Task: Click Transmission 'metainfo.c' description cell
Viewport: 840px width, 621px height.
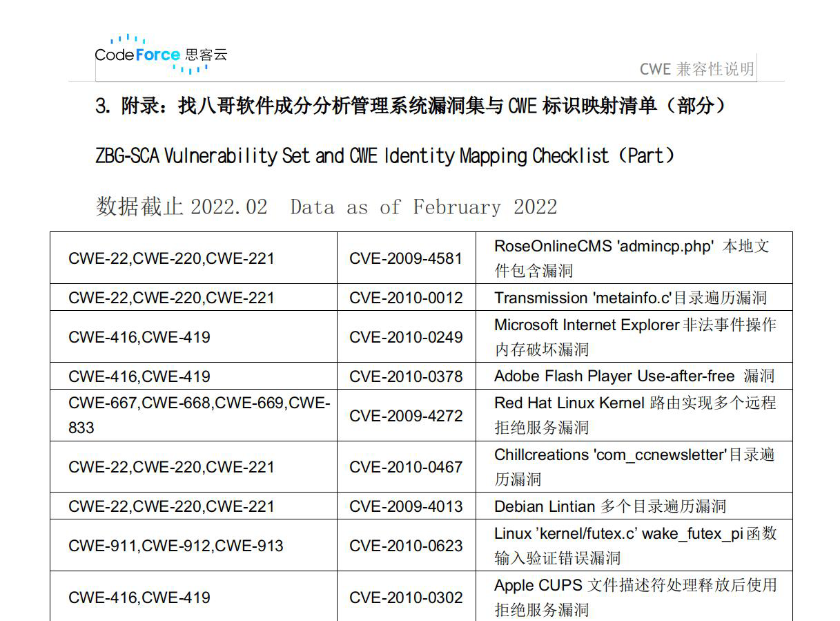Action: (634, 298)
